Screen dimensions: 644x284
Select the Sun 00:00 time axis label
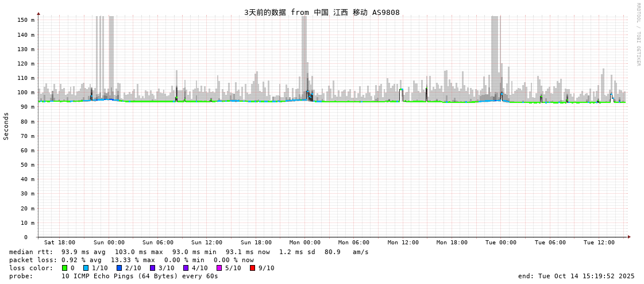coord(109,243)
